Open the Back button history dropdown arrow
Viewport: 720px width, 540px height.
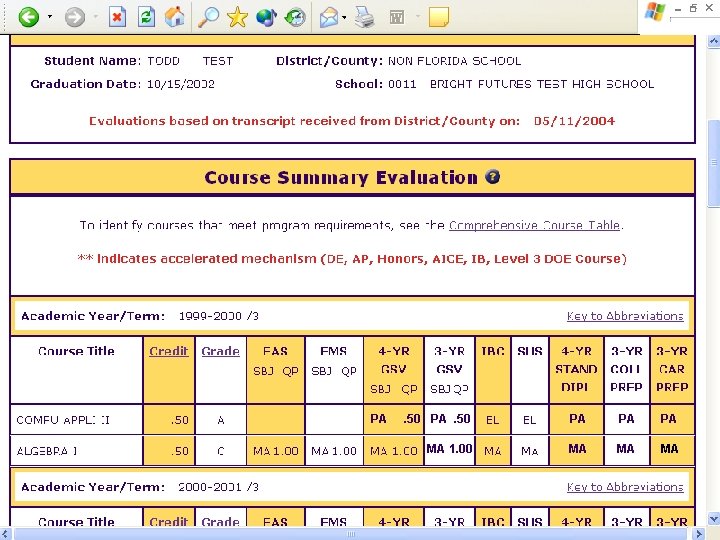pos(50,17)
